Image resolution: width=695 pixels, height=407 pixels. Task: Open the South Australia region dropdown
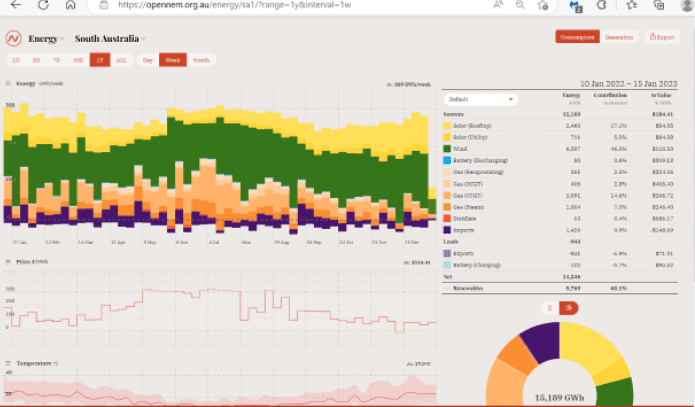(109, 39)
